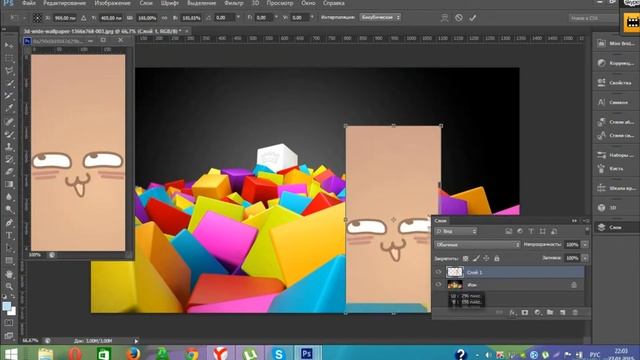This screenshot has height=360, width=640.
Task: Delete layer trash icon
Action: click(575, 313)
